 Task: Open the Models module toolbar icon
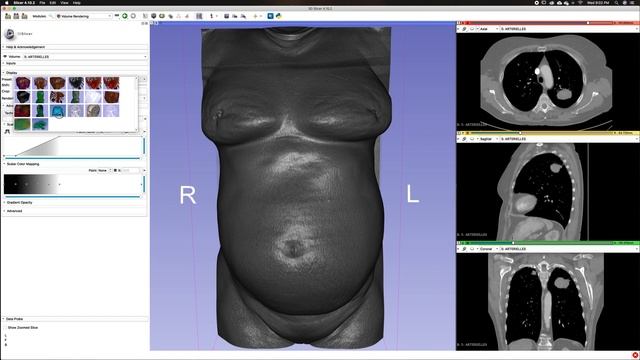point(162,16)
